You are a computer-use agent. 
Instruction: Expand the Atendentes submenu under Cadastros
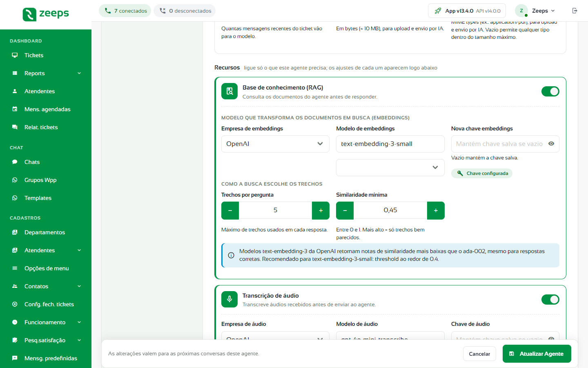pos(79,250)
